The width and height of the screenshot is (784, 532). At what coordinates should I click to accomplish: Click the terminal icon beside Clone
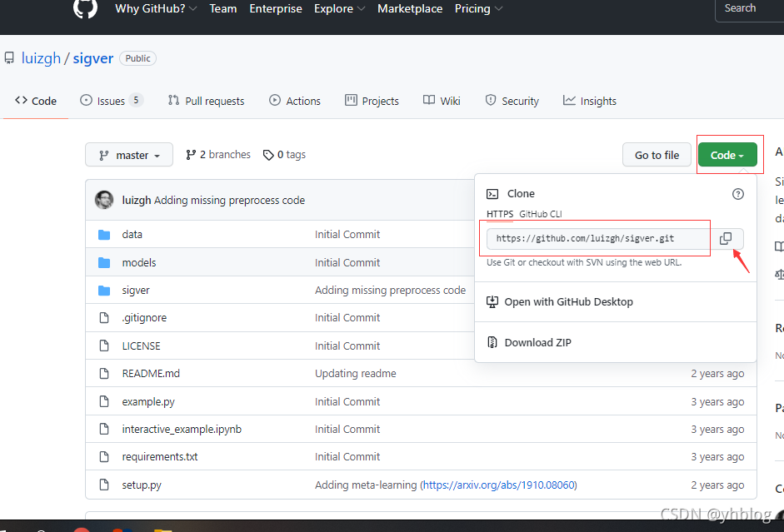coord(492,194)
